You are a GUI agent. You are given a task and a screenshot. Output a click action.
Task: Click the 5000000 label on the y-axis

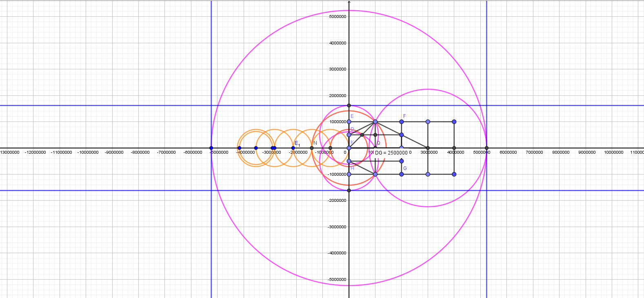(x=338, y=17)
